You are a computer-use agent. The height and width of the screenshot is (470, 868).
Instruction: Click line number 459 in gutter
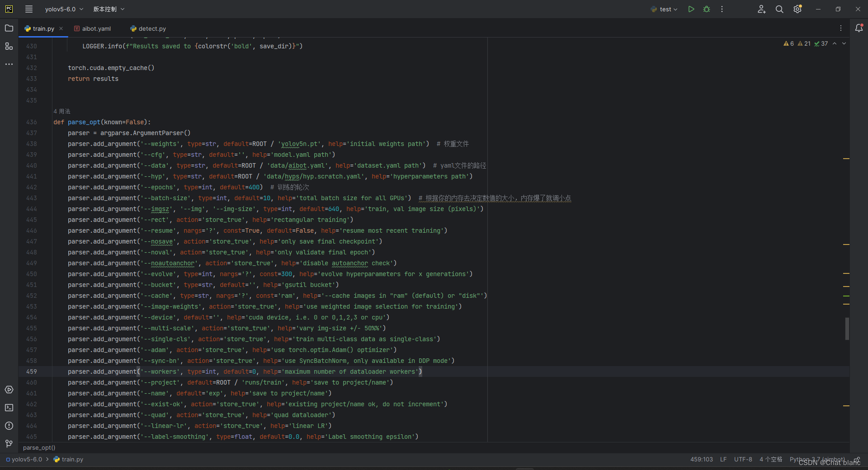tap(32, 371)
